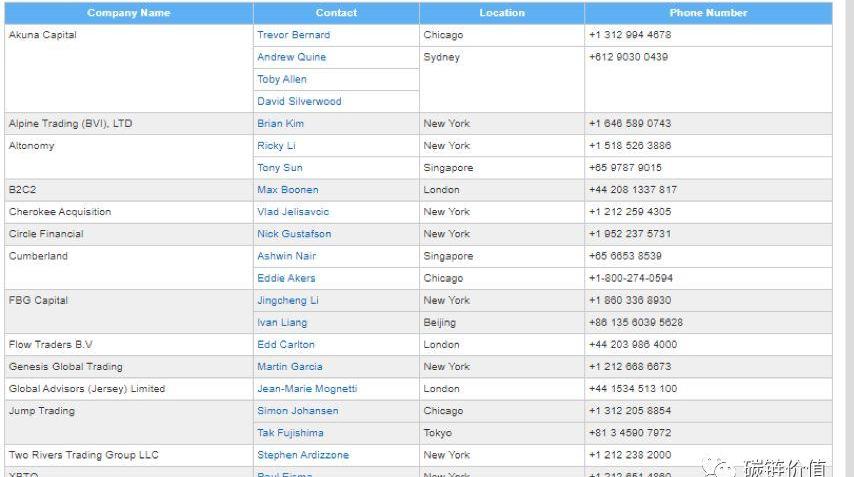Open Tony Sun contact link
The width and height of the screenshot is (854, 477).
[279, 168]
